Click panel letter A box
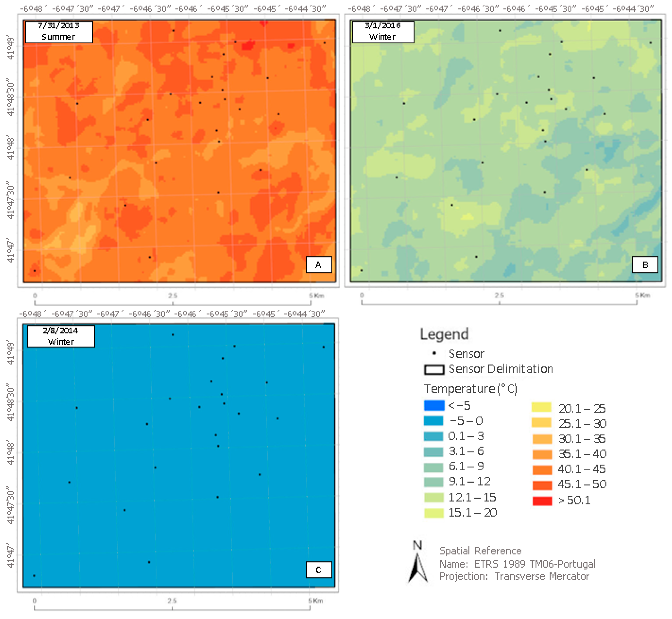The height and width of the screenshot is (619, 672). point(319,265)
